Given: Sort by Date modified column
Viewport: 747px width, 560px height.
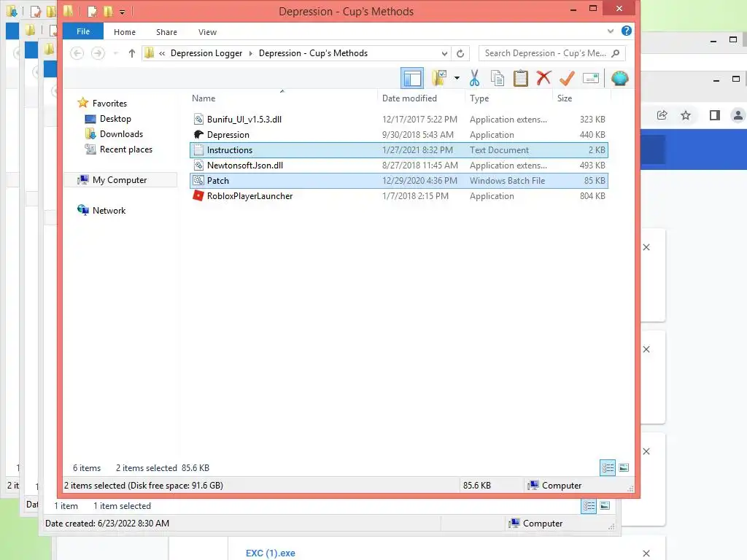Looking at the screenshot, I should (409, 98).
